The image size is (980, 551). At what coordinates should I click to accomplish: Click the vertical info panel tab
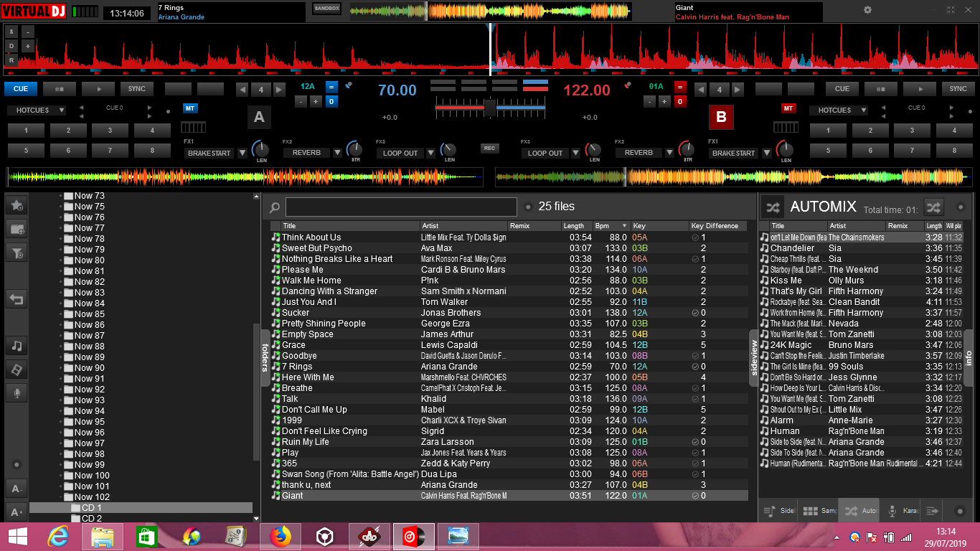point(969,357)
